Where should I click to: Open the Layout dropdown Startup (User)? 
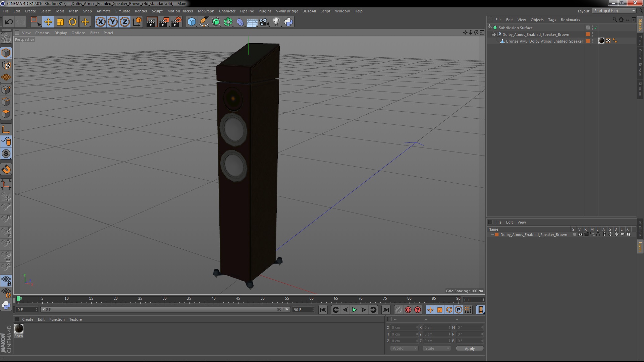tap(614, 11)
